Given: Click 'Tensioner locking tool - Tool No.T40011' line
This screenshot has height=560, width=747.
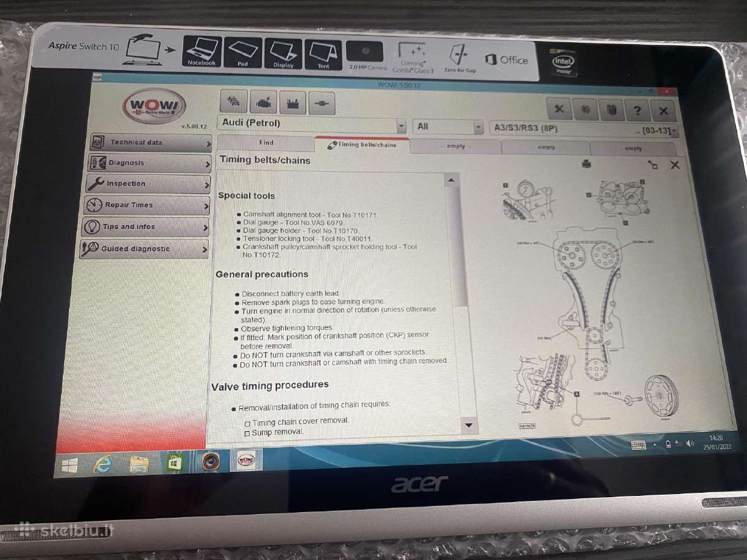Looking at the screenshot, I should click(x=308, y=239).
